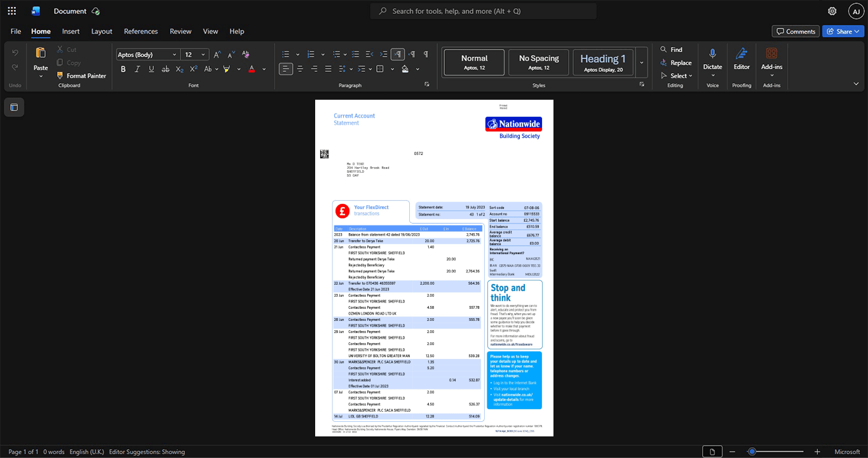Click the search box for tools and help

[484, 11]
